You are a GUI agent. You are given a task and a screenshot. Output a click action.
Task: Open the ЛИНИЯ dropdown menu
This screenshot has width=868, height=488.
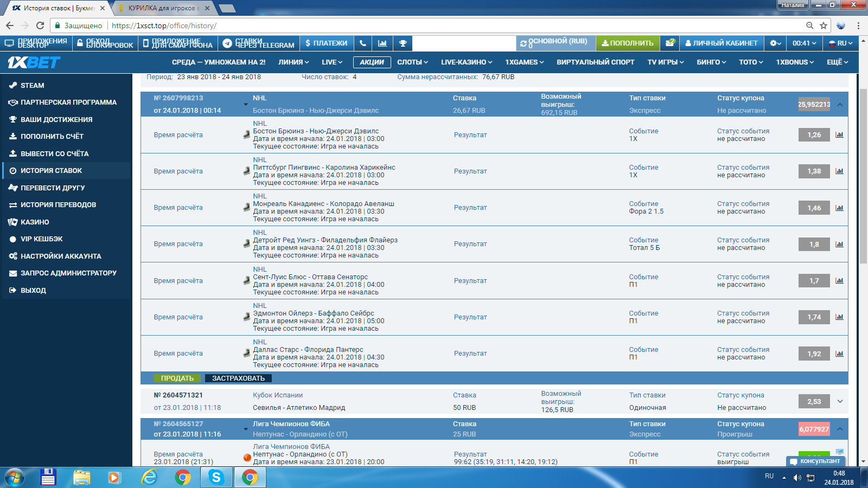point(293,62)
